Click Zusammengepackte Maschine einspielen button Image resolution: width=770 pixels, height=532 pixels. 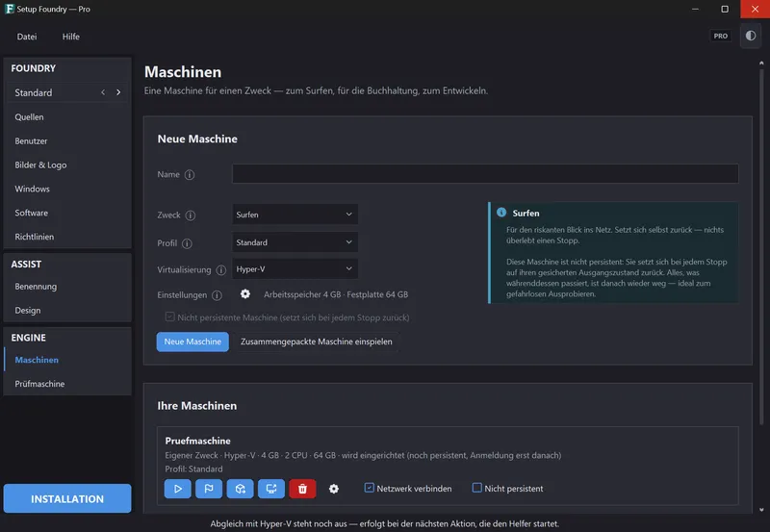coord(317,342)
